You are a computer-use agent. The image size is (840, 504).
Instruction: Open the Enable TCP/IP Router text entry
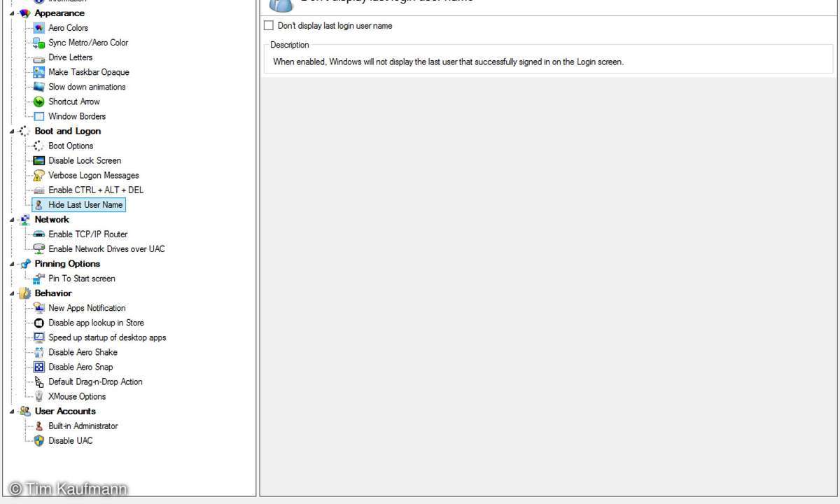click(88, 234)
